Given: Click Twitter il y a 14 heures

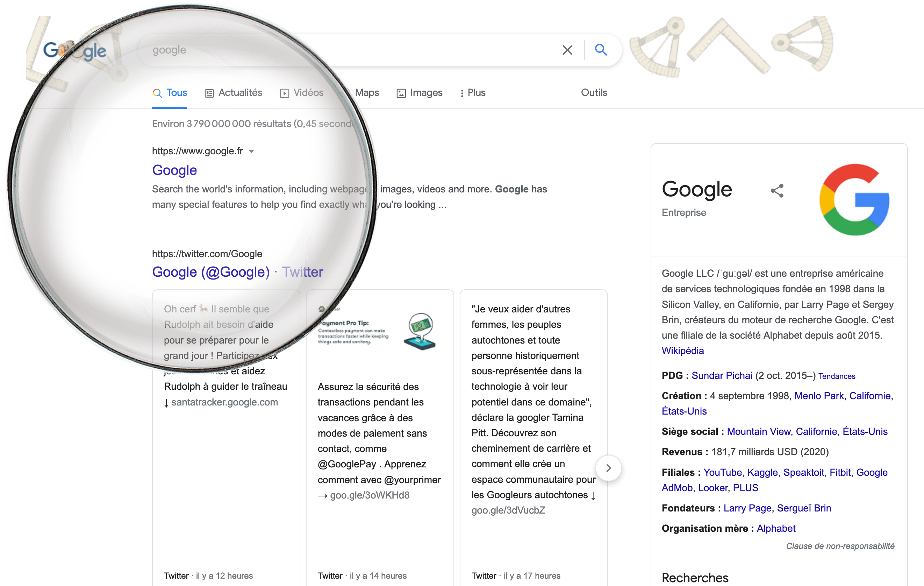Looking at the screenshot, I should tap(362, 575).
